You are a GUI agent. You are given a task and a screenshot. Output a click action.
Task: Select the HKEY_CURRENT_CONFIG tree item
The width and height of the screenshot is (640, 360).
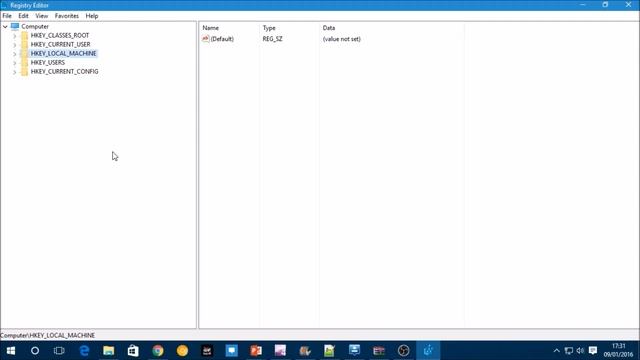[x=64, y=71]
